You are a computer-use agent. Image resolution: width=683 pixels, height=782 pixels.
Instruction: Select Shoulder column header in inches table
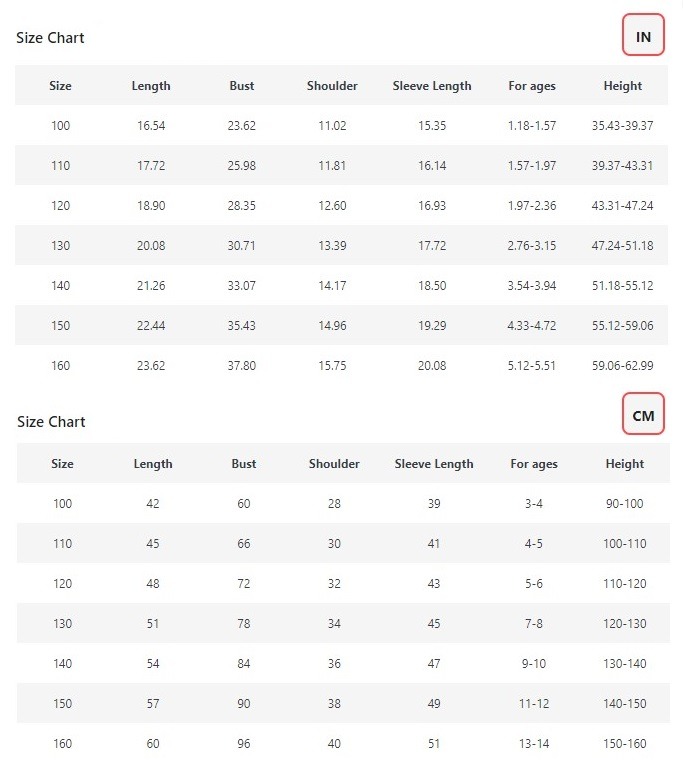(332, 86)
